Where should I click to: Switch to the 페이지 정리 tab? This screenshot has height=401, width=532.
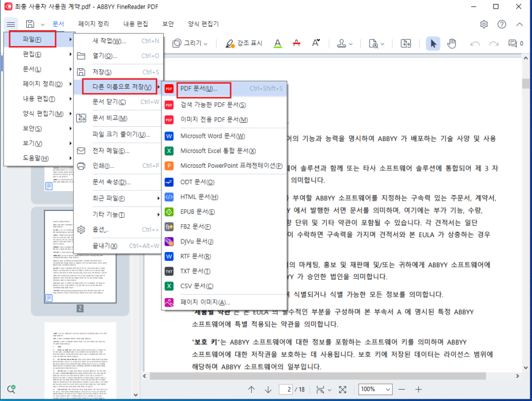click(x=93, y=24)
